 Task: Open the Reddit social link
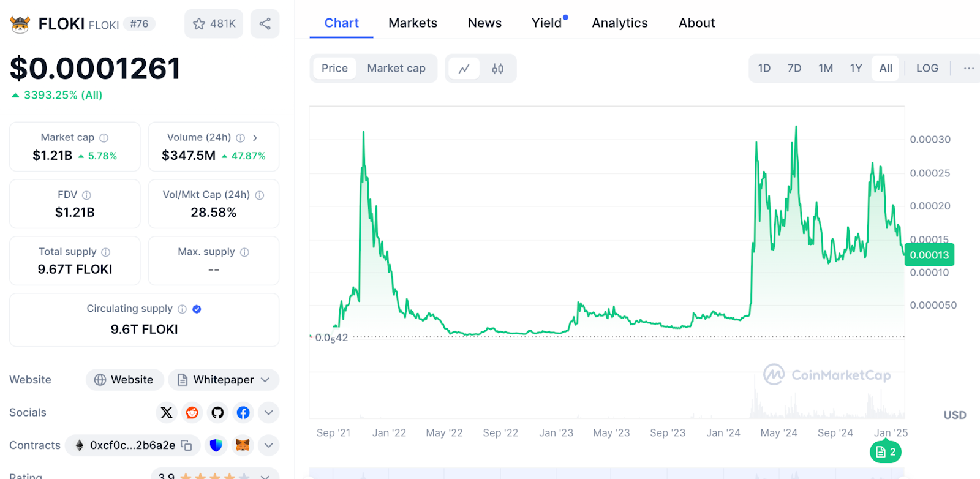(x=192, y=412)
